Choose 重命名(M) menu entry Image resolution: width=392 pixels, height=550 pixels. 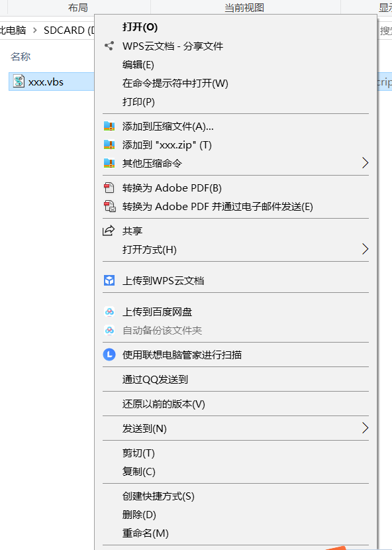146,533
